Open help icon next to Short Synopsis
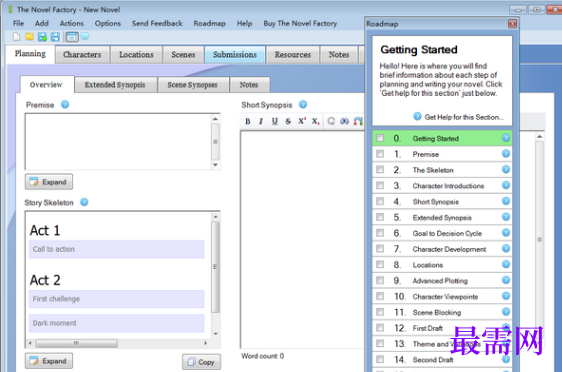Screen dimensions: 562x372 coord(303,104)
